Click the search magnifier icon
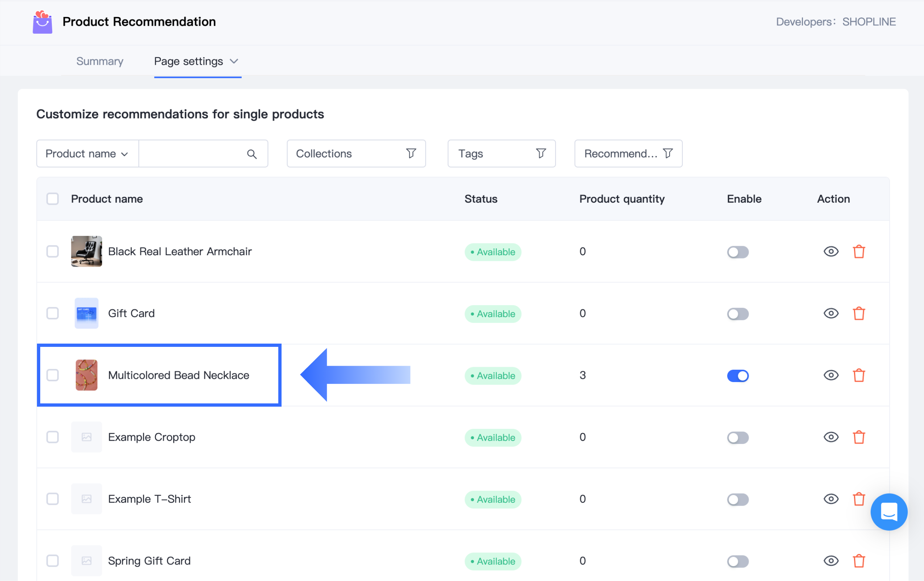The image size is (924, 581). point(252,154)
